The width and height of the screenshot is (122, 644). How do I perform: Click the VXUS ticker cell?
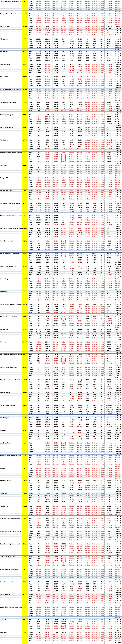coord(25,178)
